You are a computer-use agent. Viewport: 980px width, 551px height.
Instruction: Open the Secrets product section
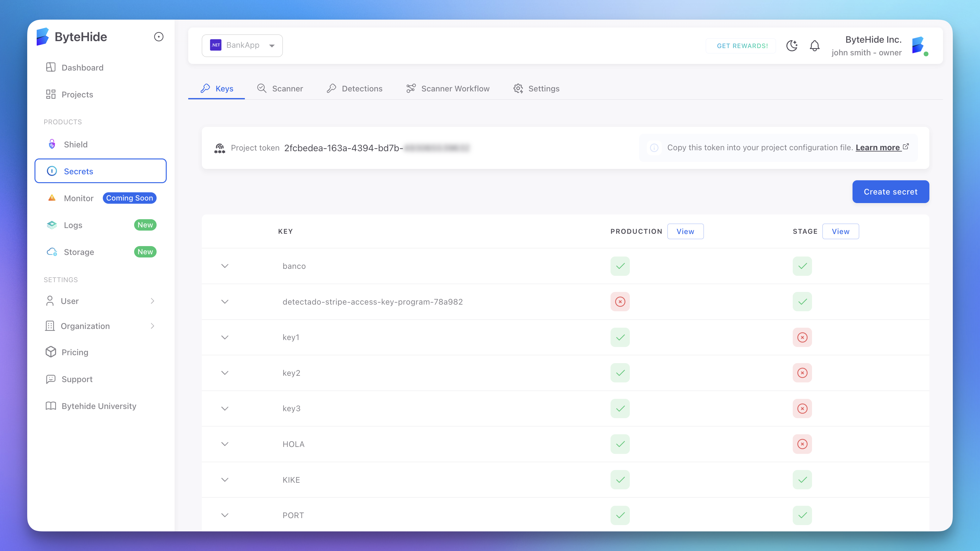pos(78,171)
